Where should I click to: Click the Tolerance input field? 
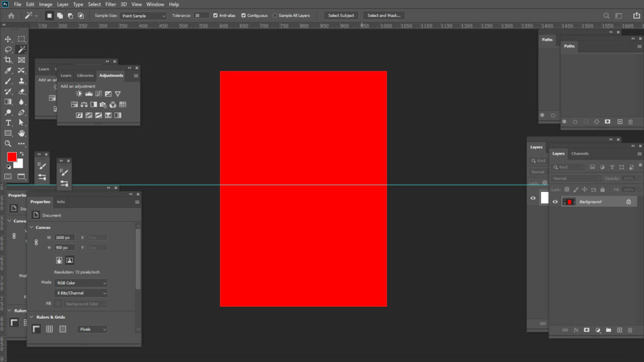pos(201,16)
